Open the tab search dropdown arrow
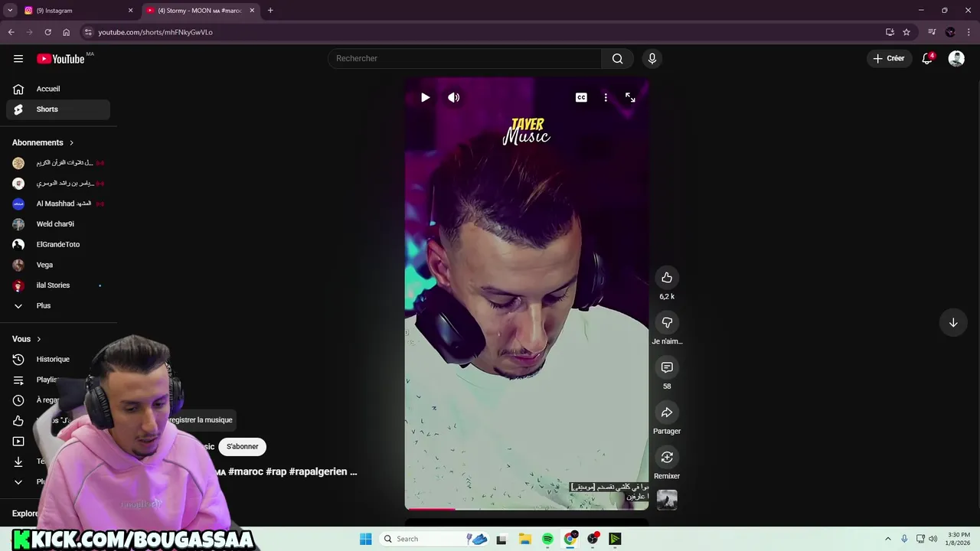 [x=10, y=11]
